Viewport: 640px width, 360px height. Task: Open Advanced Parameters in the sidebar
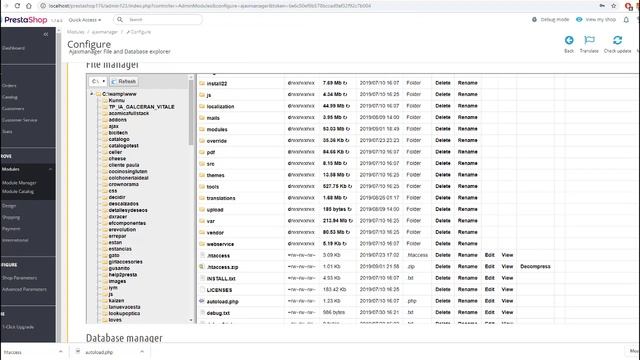point(24,289)
